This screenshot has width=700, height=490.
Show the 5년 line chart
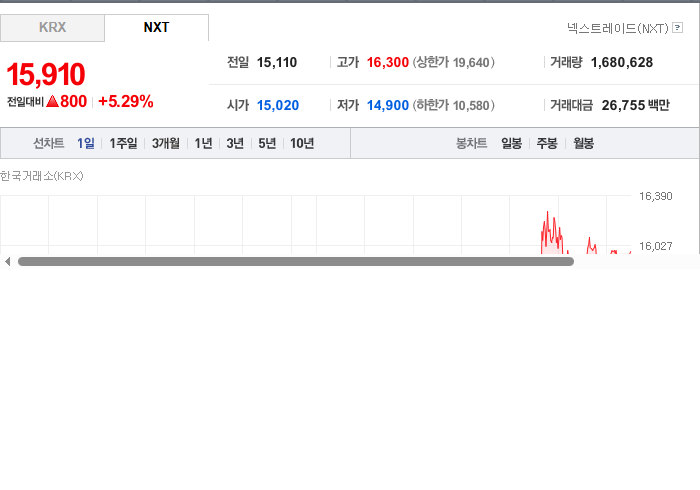tap(267, 143)
